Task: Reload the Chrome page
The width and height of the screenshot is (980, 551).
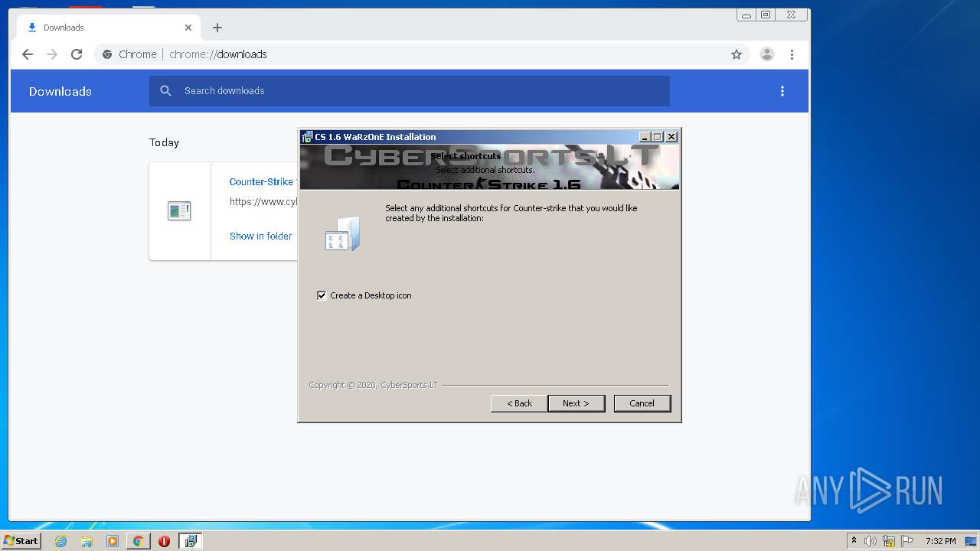Action: click(76, 54)
